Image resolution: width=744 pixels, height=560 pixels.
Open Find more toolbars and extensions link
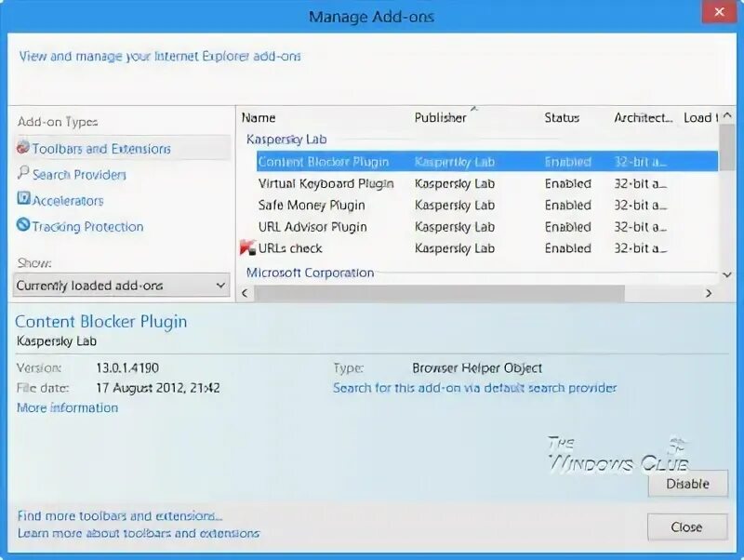[x=120, y=516]
